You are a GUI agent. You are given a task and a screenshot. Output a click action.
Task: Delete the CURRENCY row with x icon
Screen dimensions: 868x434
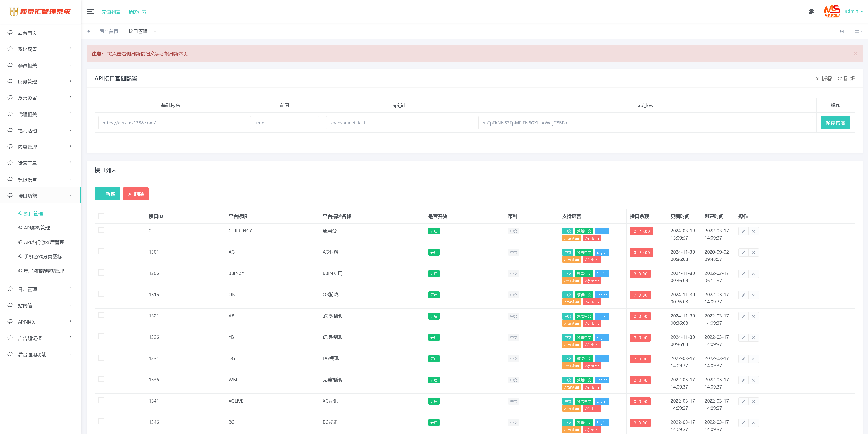[x=753, y=231]
